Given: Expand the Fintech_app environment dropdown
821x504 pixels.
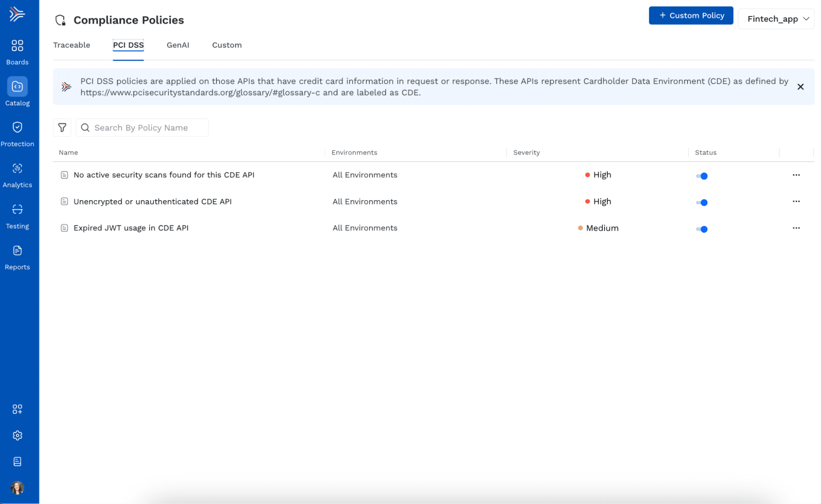Looking at the screenshot, I should [776, 19].
